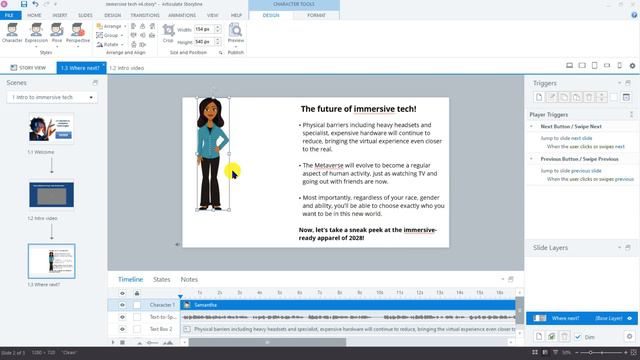This screenshot has height=360, width=640.
Task: Click fit slide to window icon
Action: 634,352
